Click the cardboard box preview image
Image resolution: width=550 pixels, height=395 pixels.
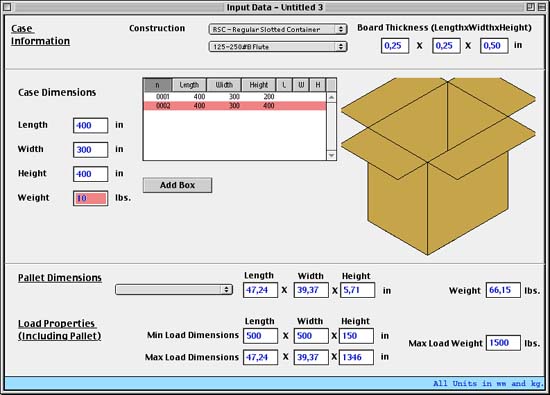pos(438,166)
